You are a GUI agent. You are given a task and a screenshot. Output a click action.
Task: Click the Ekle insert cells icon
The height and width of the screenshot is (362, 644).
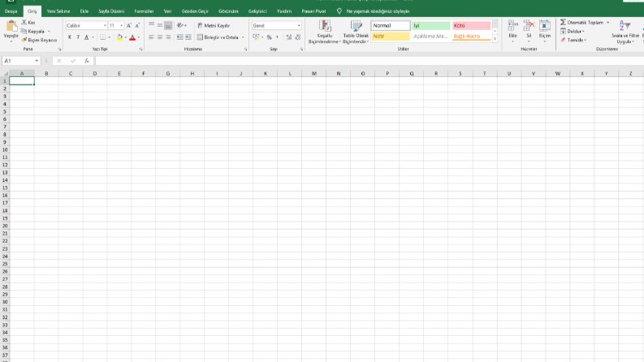512,27
